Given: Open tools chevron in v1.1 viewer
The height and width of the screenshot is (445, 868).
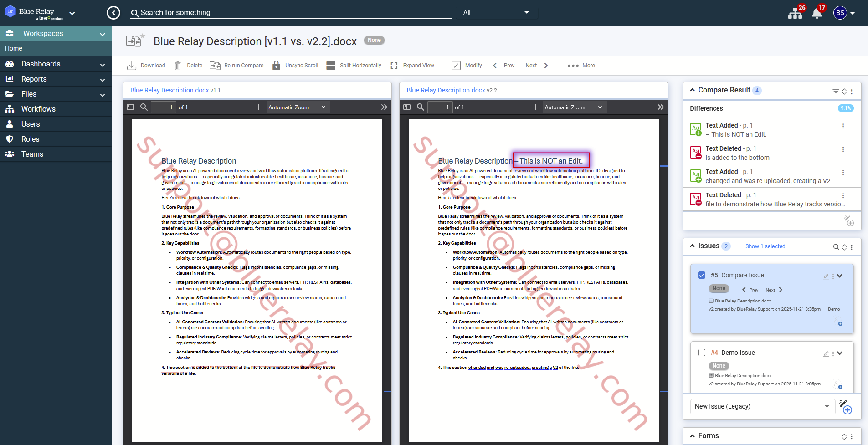Looking at the screenshot, I should (384, 107).
